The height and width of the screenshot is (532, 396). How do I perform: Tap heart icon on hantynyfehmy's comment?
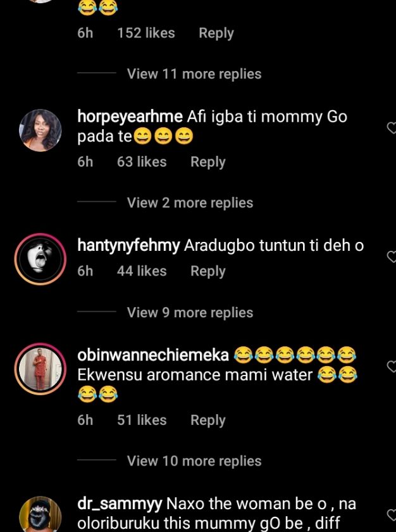(391, 256)
